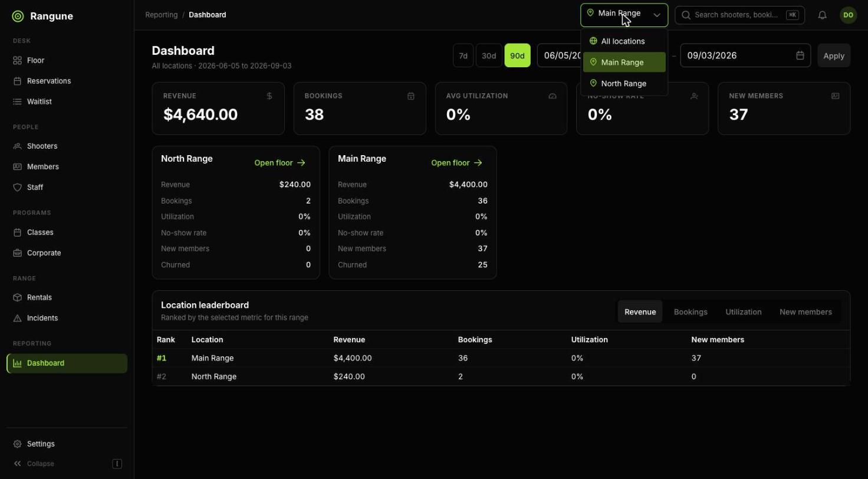This screenshot has width=868, height=479.
Task: Click the Reporting breadcrumb link
Action: click(162, 15)
